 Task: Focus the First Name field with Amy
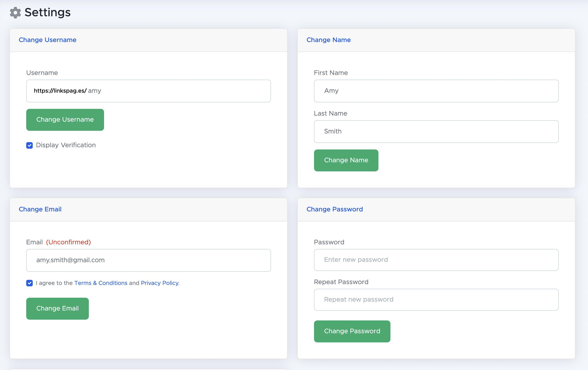click(436, 91)
